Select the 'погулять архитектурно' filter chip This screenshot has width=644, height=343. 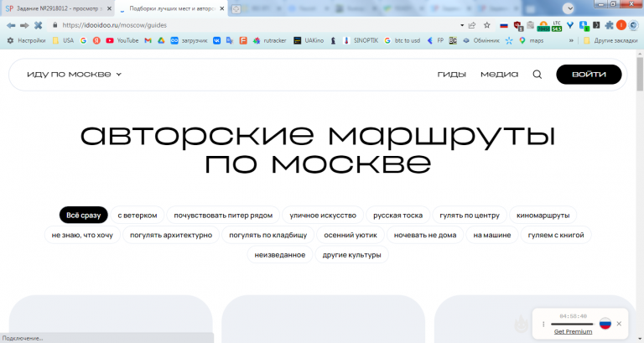171,235
